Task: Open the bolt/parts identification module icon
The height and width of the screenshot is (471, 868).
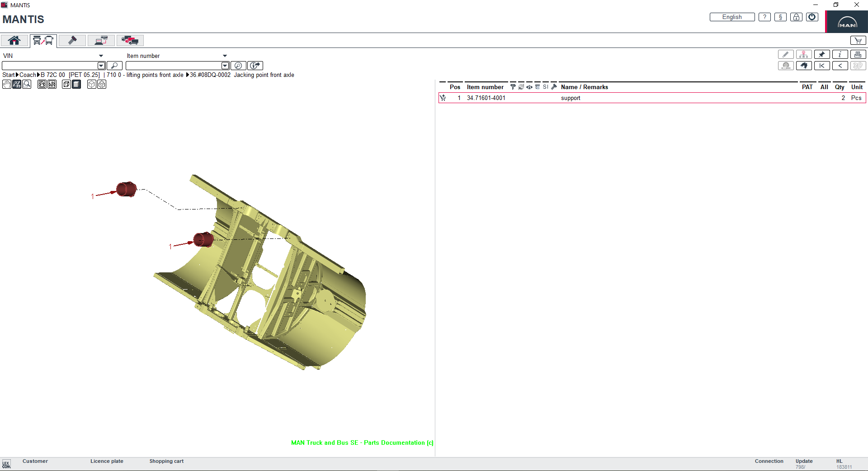Action: pos(72,40)
